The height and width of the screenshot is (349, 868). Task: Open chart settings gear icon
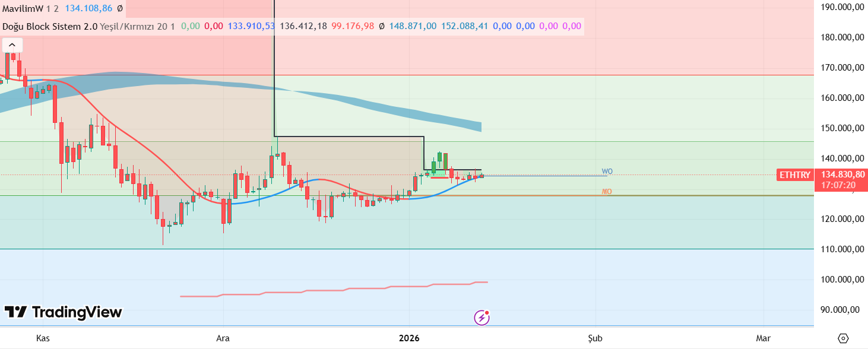[842, 338]
